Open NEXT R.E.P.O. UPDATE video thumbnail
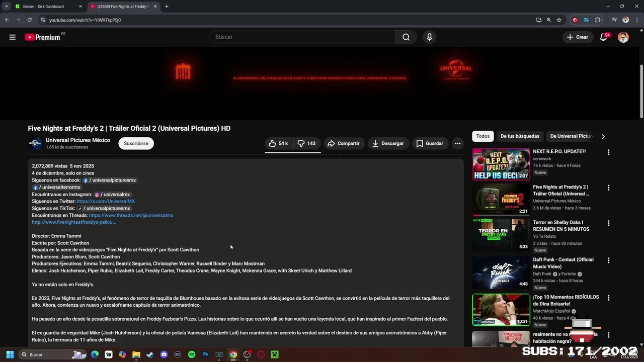Image resolution: width=644 pixels, height=362 pixels. pyautogui.click(x=501, y=164)
